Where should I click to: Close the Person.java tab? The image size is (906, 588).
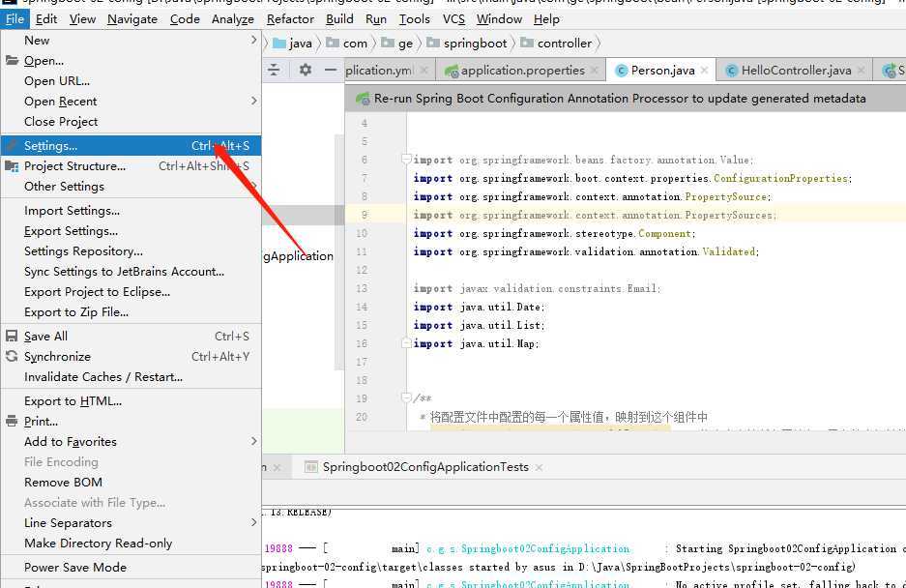[704, 70]
